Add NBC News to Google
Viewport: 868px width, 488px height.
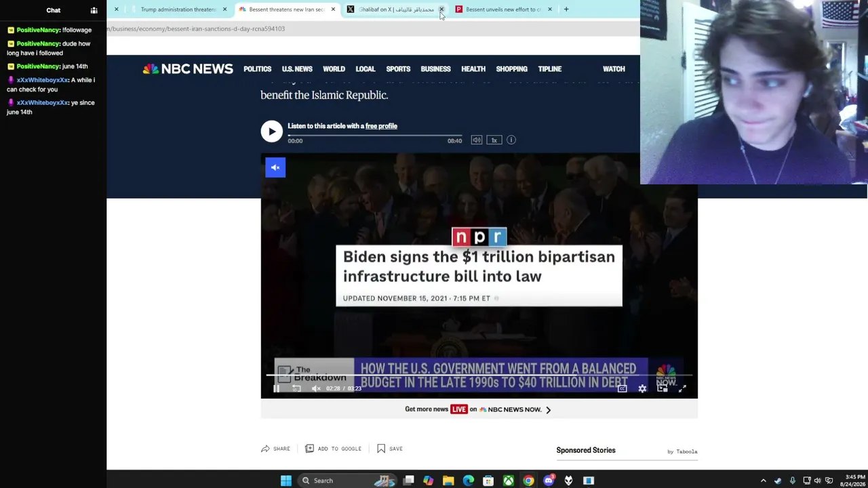pos(333,449)
